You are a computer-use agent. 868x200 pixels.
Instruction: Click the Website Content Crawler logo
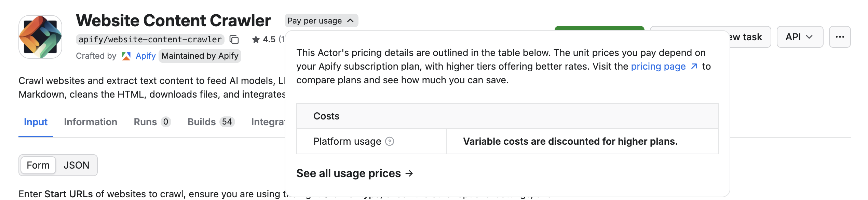(x=41, y=36)
